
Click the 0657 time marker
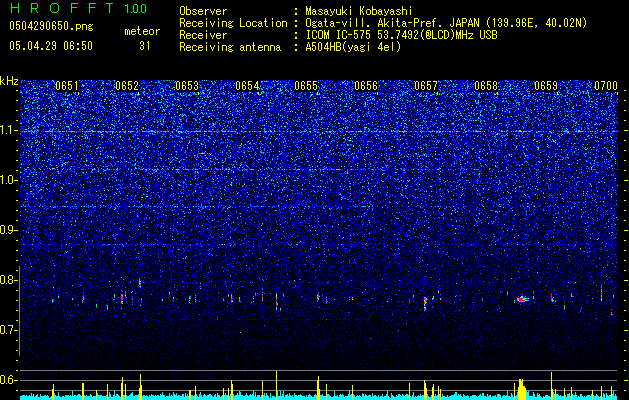[426, 86]
